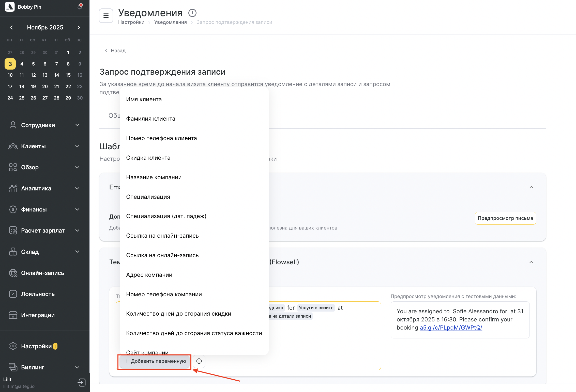Go to previous month in calendar

[x=11, y=27]
